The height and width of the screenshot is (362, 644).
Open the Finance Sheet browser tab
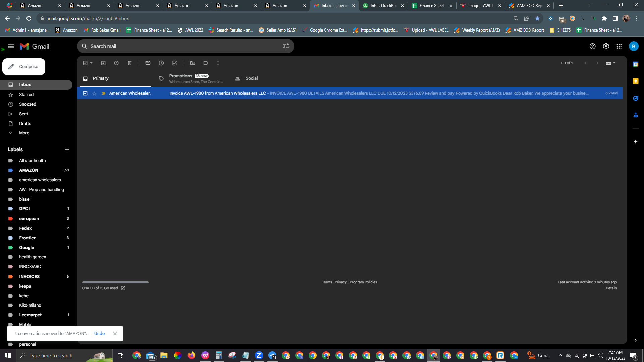click(x=432, y=6)
